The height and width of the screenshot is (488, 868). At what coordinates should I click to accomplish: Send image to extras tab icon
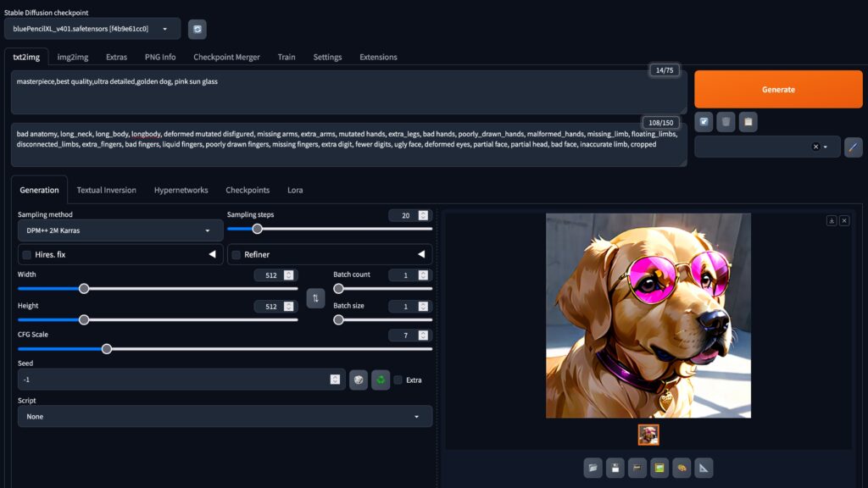[x=704, y=468]
